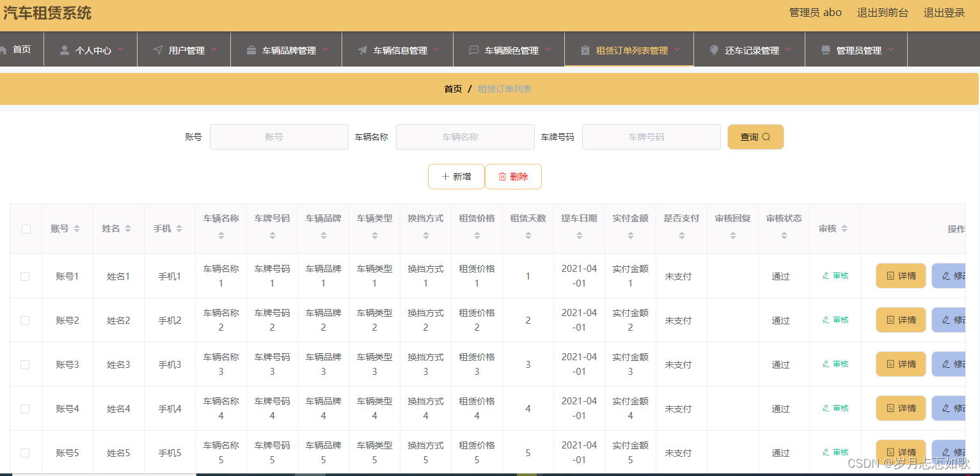Click the 修改 button for 账号1

click(949, 276)
